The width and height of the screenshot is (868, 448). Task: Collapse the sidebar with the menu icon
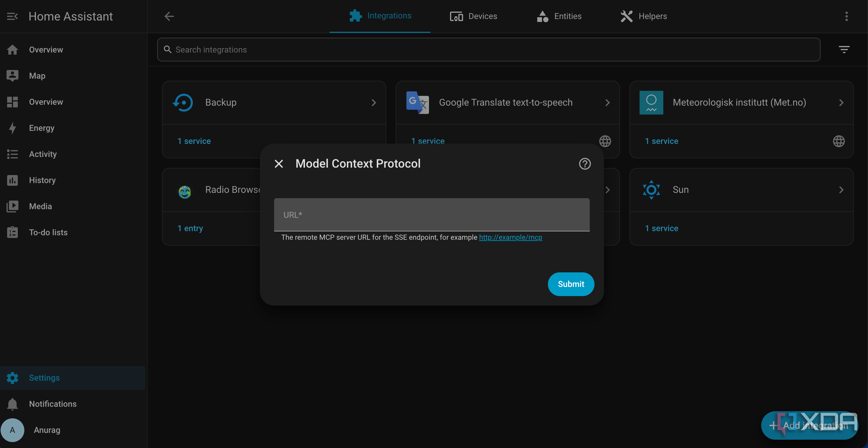(12, 16)
